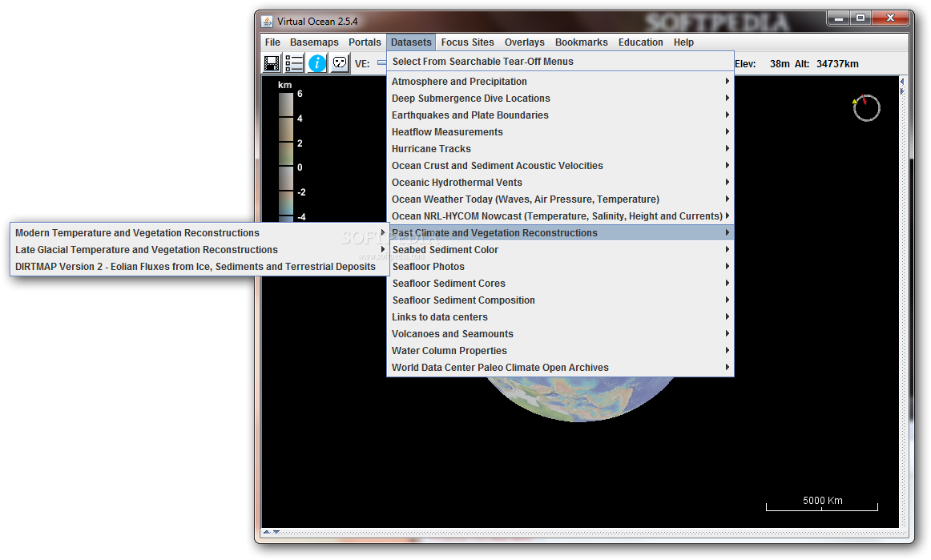
Task: Click the compass rotation circle on the globe view
Action: [x=866, y=108]
